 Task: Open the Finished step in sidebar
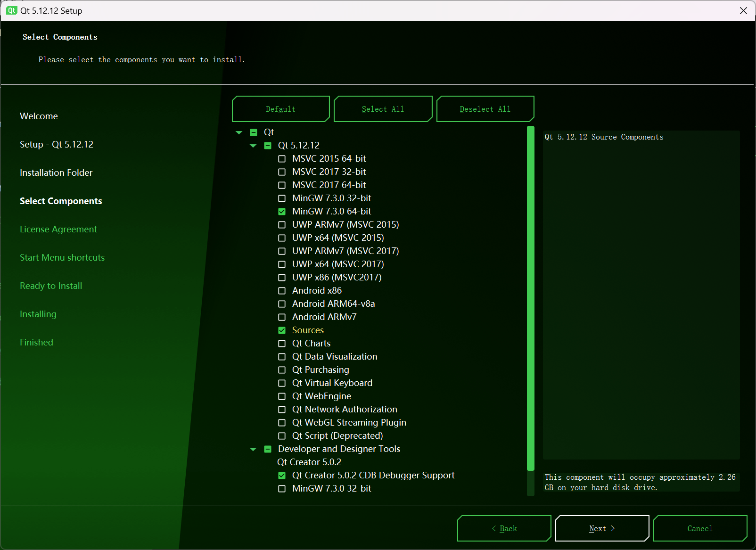tap(36, 342)
